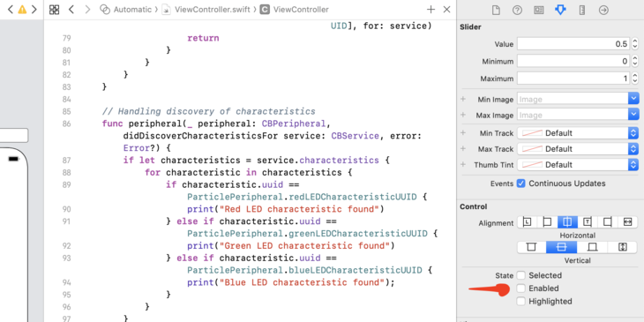Click line number 86 in gutter
This screenshot has height=322, width=644.
(x=66, y=124)
